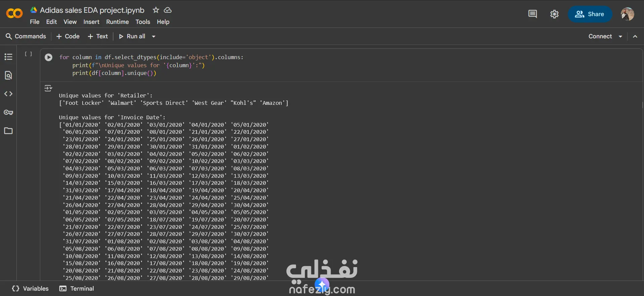
Task: Click the Google Drive icon beside the title
Action: tap(34, 10)
